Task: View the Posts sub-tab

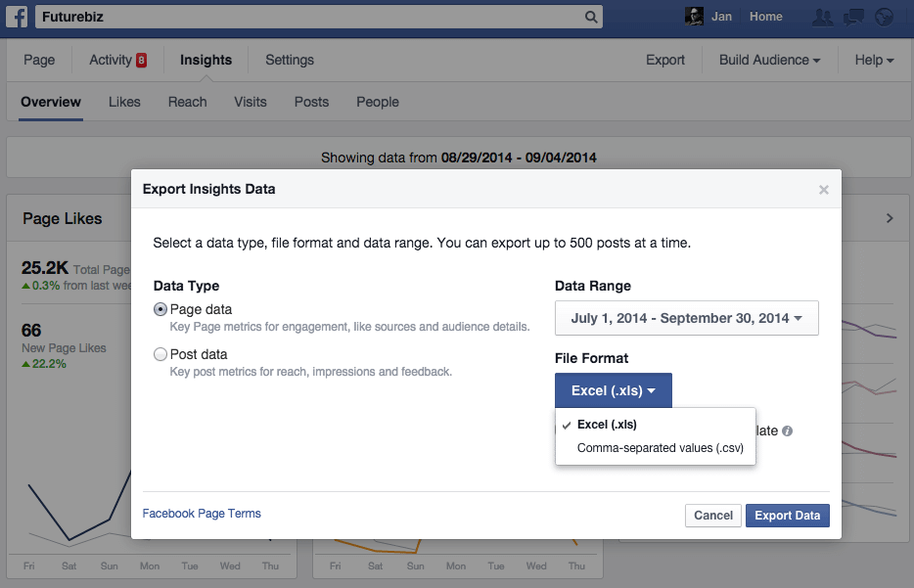Action: [x=311, y=102]
